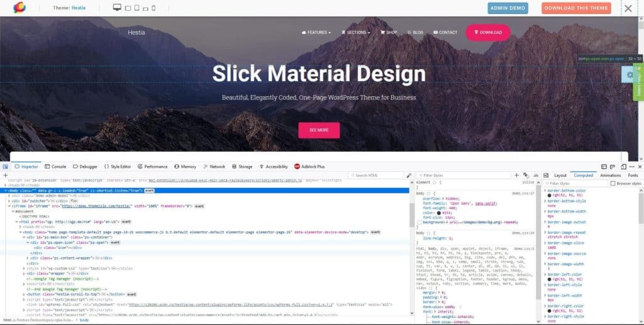Screen dimensions: 644x325
Task: Open the Storage panel
Action: (242, 167)
